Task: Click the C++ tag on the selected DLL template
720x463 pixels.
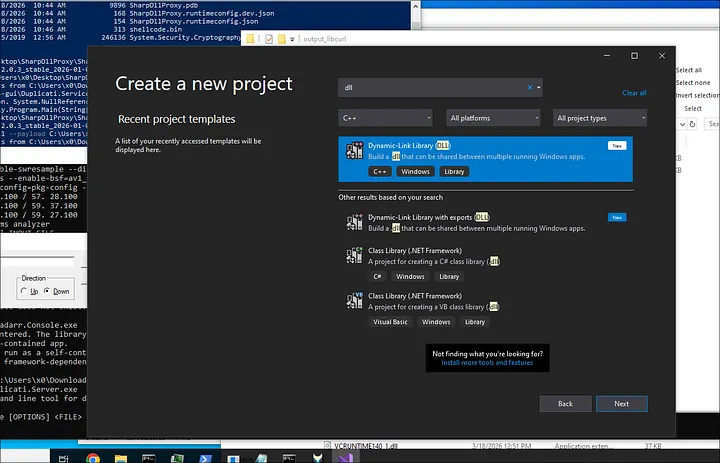Action: (x=380, y=171)
